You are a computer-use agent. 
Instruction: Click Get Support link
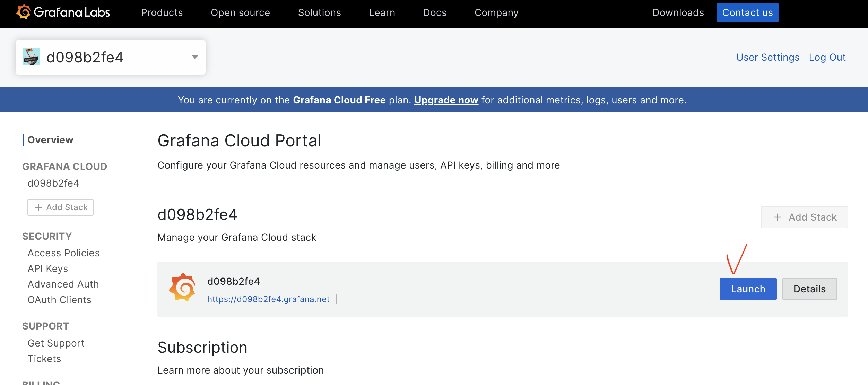coord(56,343)
